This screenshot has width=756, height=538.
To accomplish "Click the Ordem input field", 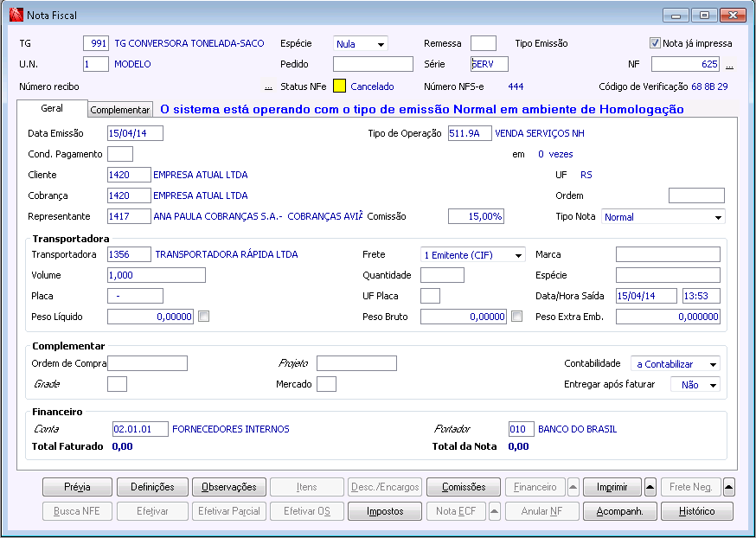I will [x=696, y=195].
